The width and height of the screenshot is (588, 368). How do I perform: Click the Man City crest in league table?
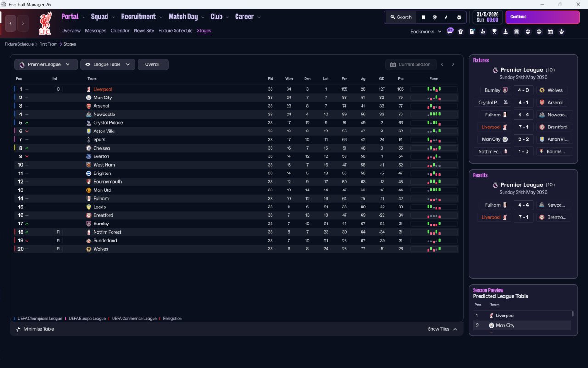(x=89, y=98)
